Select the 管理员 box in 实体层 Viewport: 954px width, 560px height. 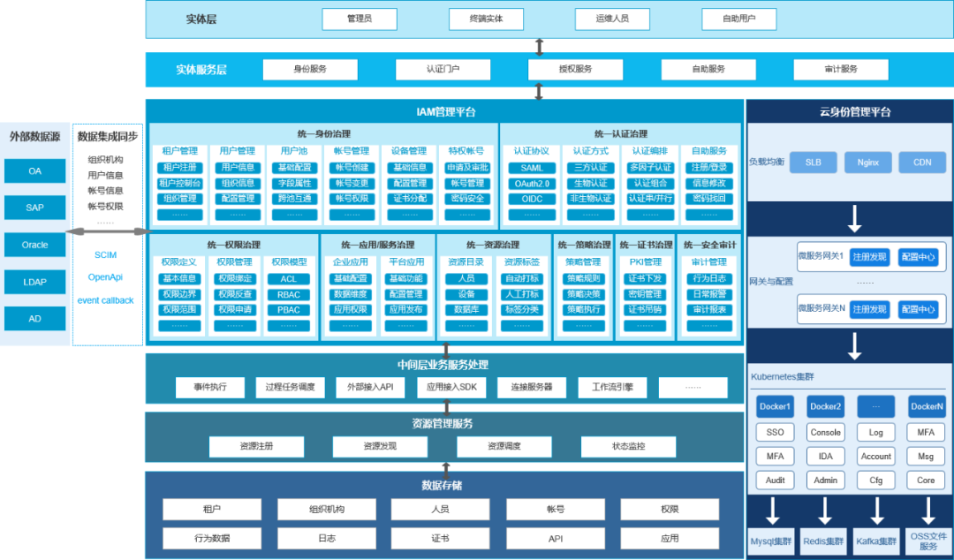coord(360,19)
